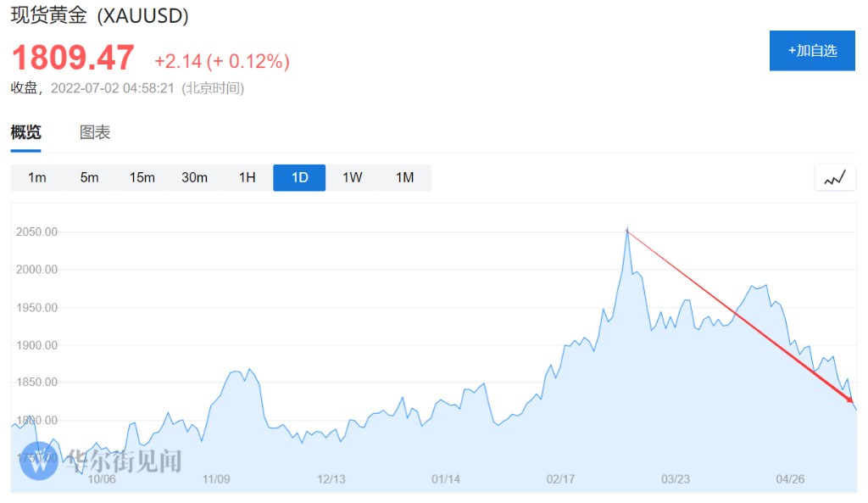868x503 pixels.
Task: Click the line chart type icon
Action: 835,178
